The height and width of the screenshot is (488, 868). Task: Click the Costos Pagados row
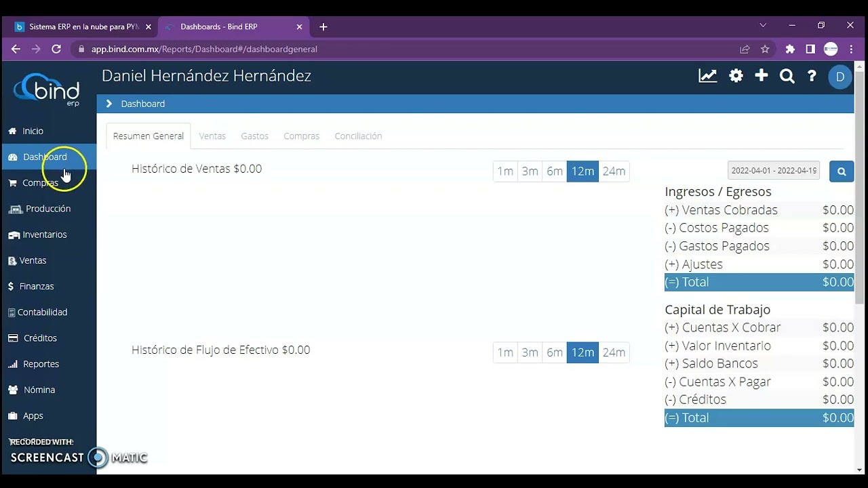coord(759,228)
